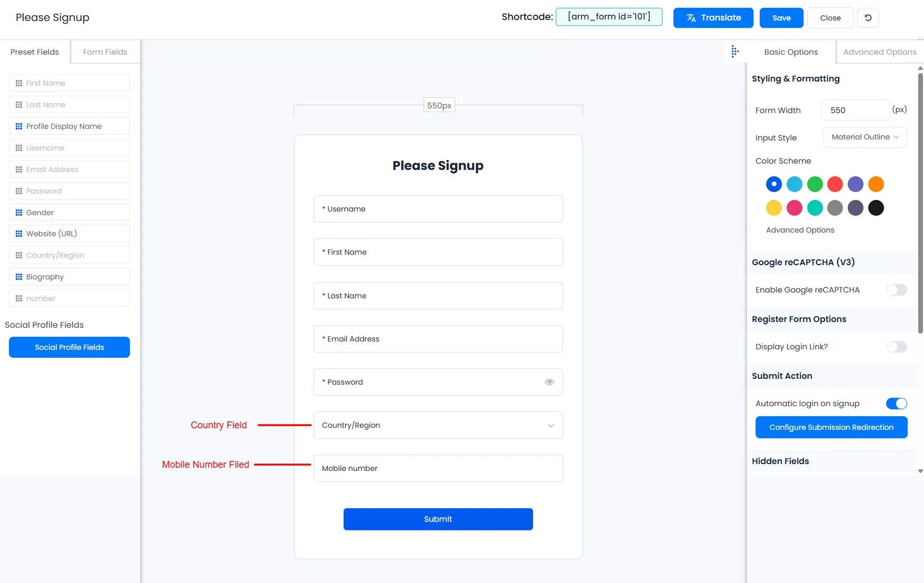Expand the Country/Region dropdown in form

coord(550,426)
